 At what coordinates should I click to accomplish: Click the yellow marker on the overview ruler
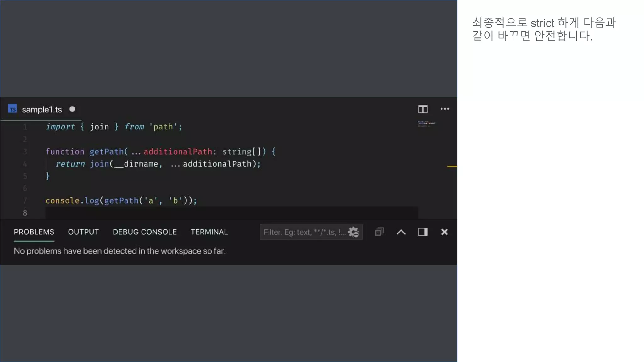[452, 166]
